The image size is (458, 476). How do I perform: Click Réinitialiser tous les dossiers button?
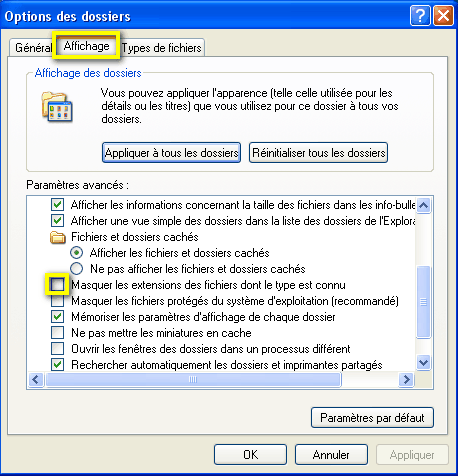318,153
